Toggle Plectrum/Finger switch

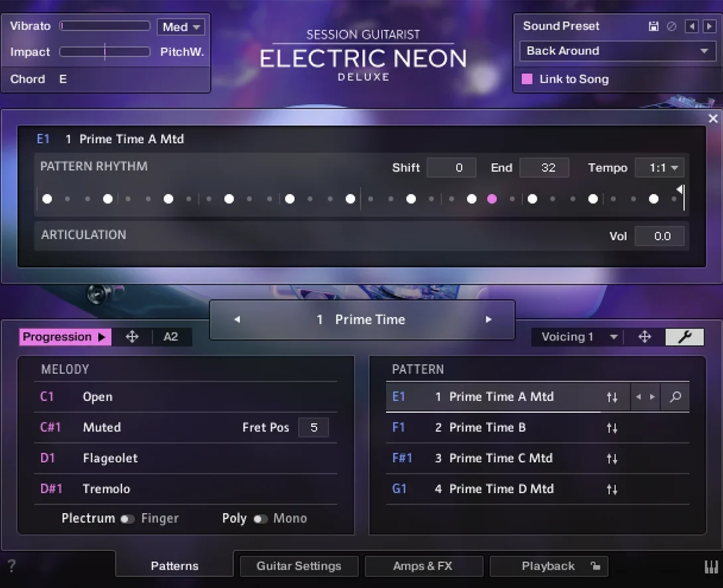pyautogui.click(x=127, y=519)
